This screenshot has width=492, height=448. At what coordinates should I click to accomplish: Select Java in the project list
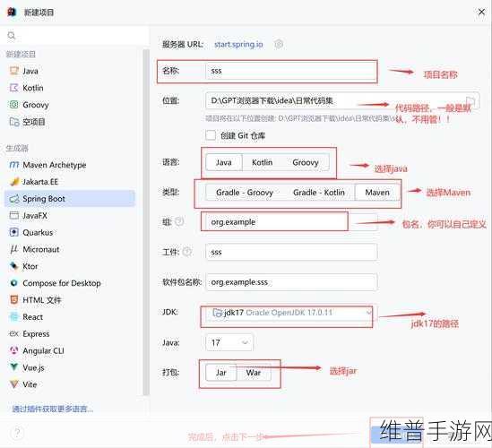[x=70, y=71]
